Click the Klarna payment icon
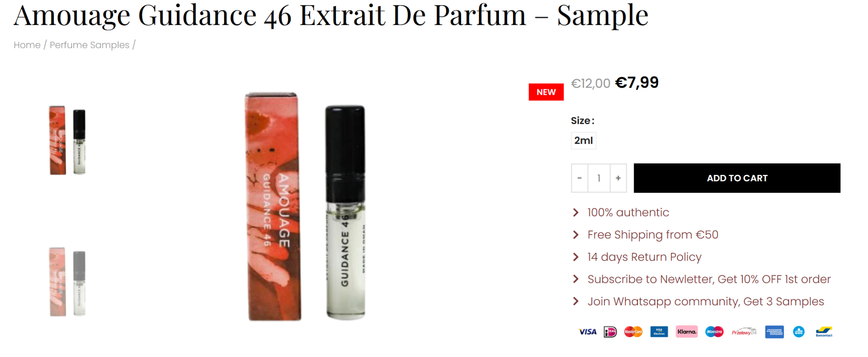 (x=687, y=332)
